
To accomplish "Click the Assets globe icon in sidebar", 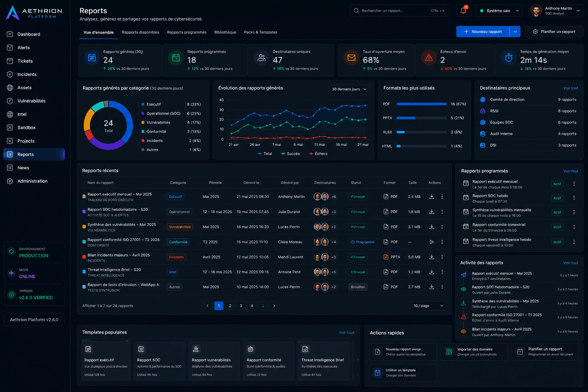I will [x=10, y=88].
